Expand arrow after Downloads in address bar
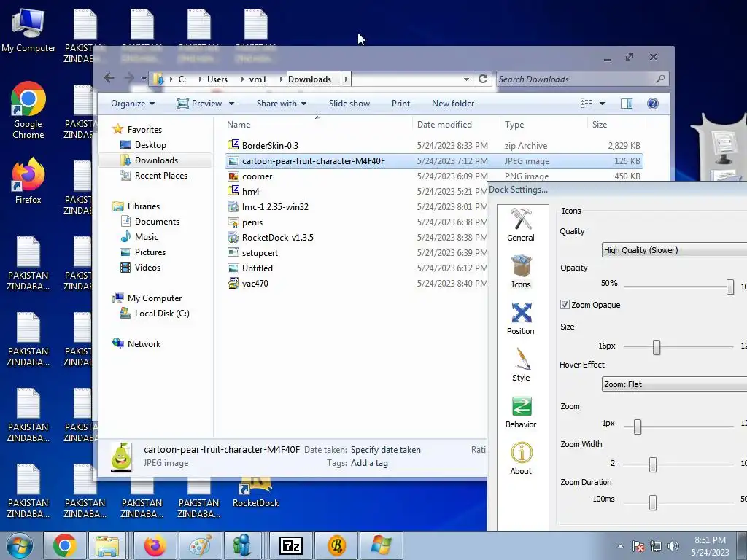The height and width of the screenshot is (560, 747). pos(347,79)
